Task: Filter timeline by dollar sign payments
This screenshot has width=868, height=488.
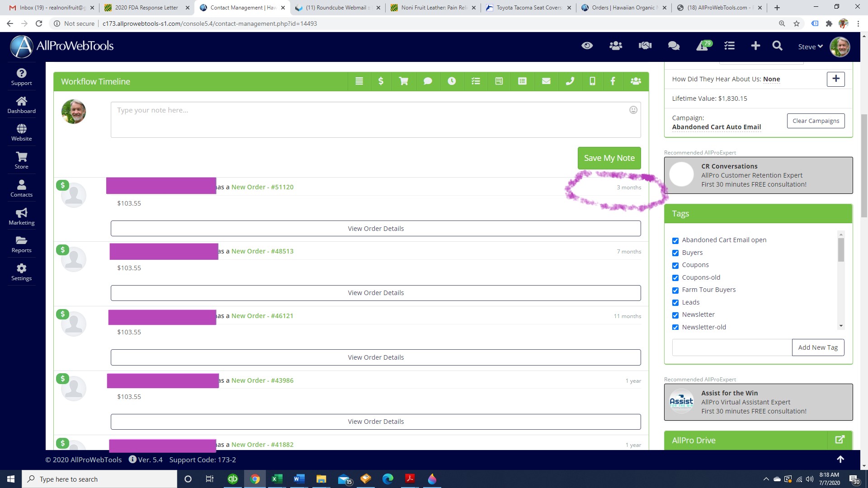Action: 381,81
